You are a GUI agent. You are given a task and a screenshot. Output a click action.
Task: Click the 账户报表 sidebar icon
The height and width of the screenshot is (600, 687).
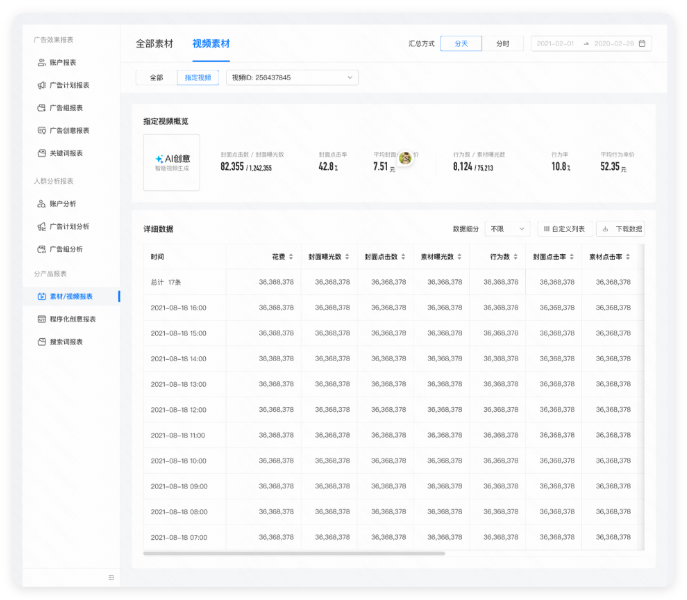click(x=40, y=62)
